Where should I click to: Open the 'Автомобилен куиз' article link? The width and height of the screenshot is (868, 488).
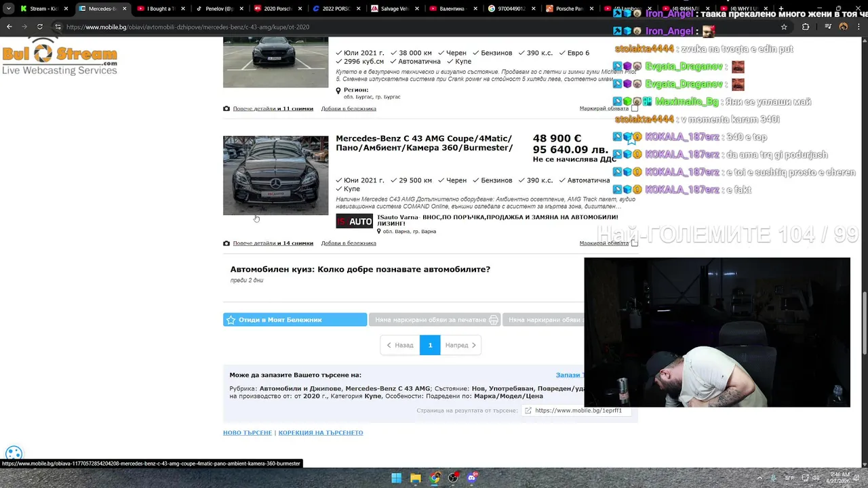(360, 269)
